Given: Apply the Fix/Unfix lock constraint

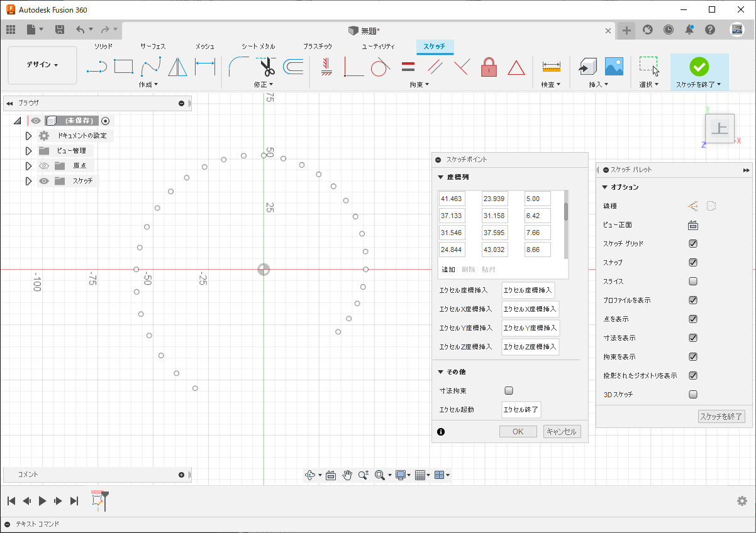Looking at the screenshot, I should (489, 67).
